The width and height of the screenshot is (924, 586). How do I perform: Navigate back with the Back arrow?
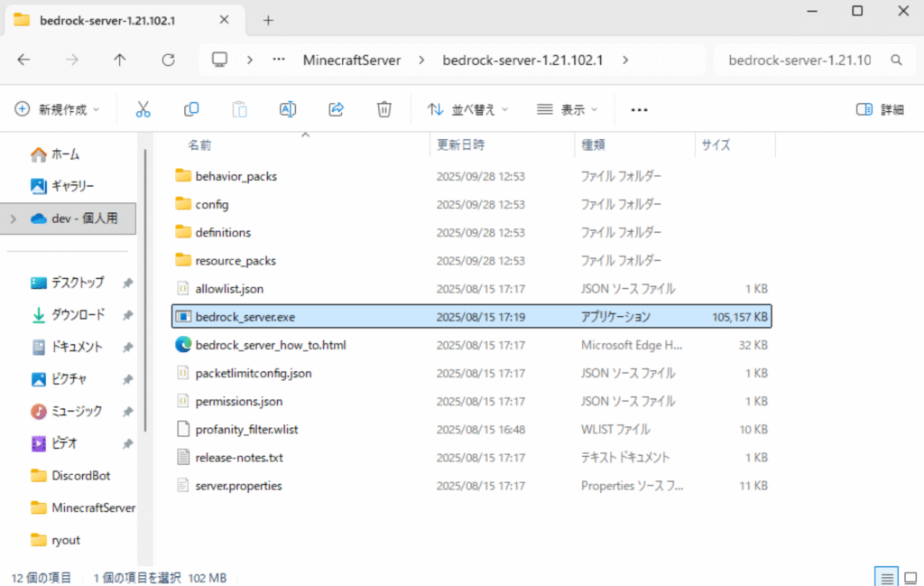click(x=24, y=60)
